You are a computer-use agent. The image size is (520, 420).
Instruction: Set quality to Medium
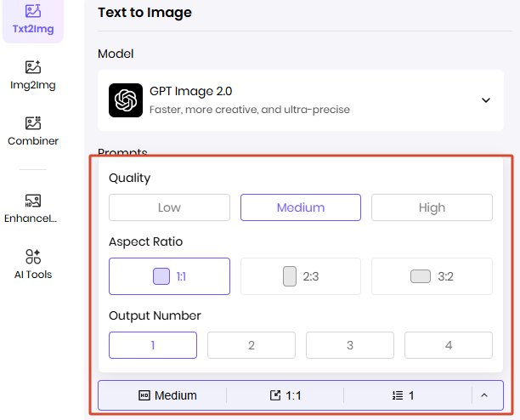click(301, 207)
